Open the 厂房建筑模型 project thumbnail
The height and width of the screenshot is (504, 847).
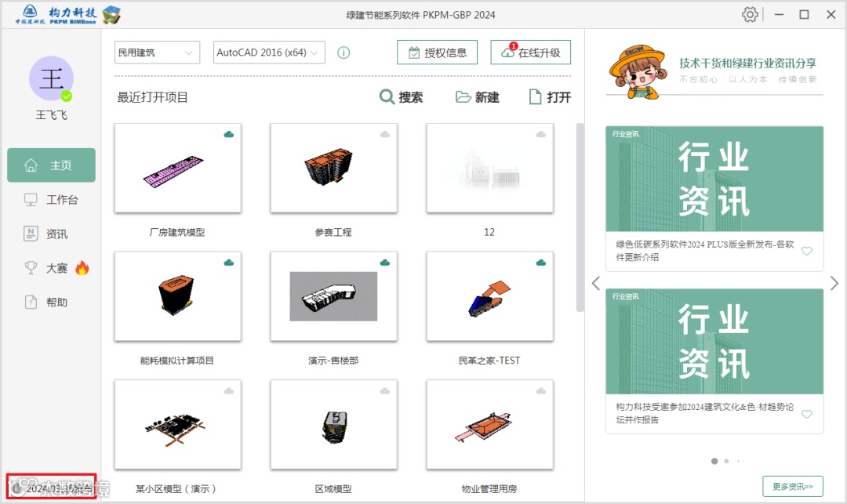point(178,168)
